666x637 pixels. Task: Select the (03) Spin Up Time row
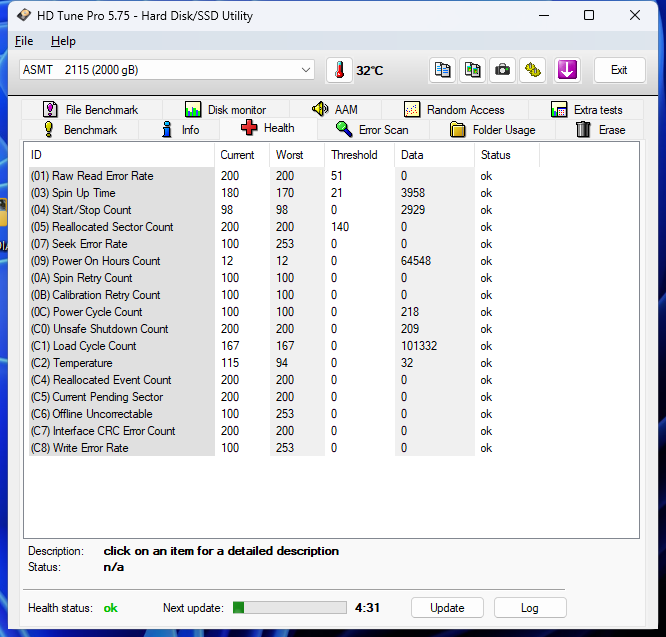pos(283,193)
